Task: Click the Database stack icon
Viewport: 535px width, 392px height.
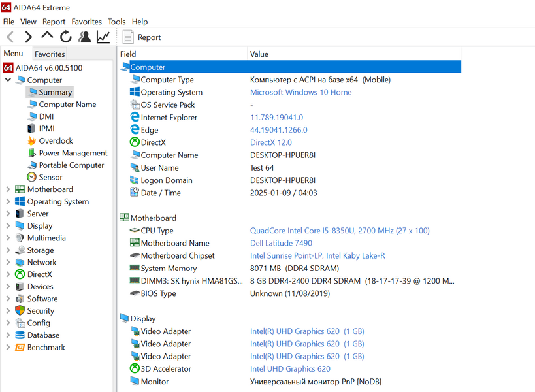Action: pyautogui.click(x=20, y=335)
